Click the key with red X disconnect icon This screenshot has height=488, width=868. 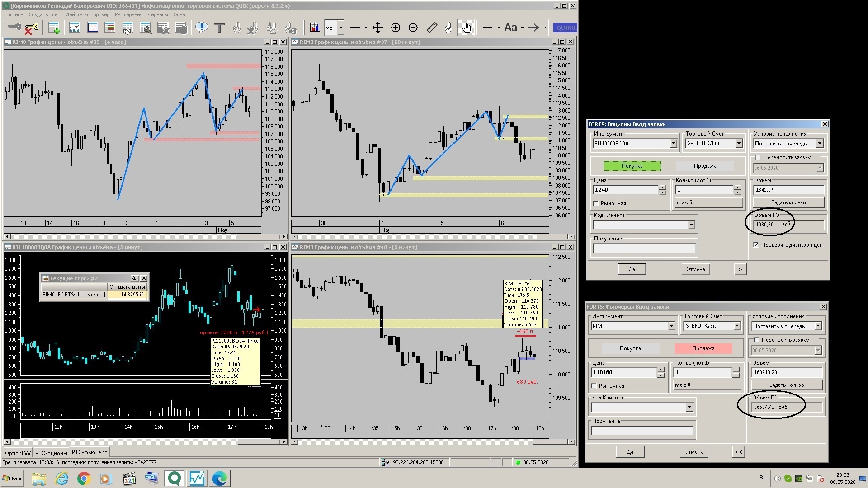pyautogui.click(x=31, y=28)
